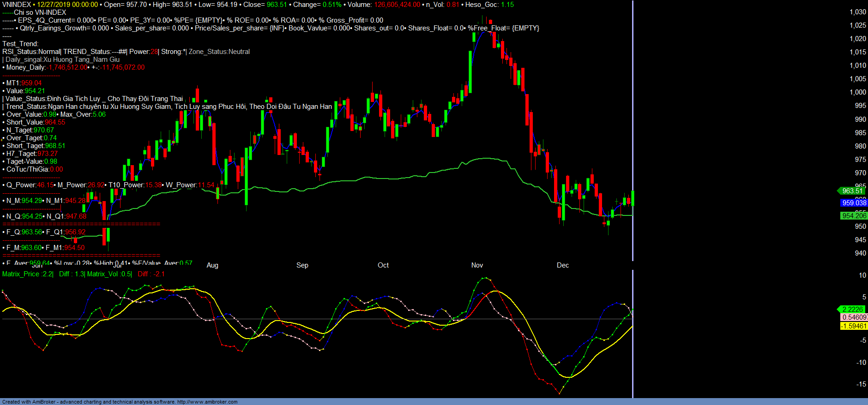
Task: Click the yellow -1.59461 indicator value label
Action: click(x=854, y=326)
